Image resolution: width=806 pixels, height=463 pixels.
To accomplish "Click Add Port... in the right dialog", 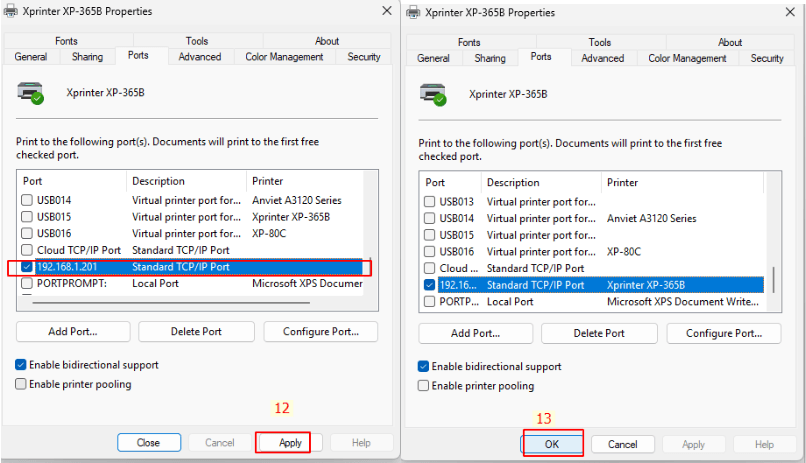I will pos(475,333).
